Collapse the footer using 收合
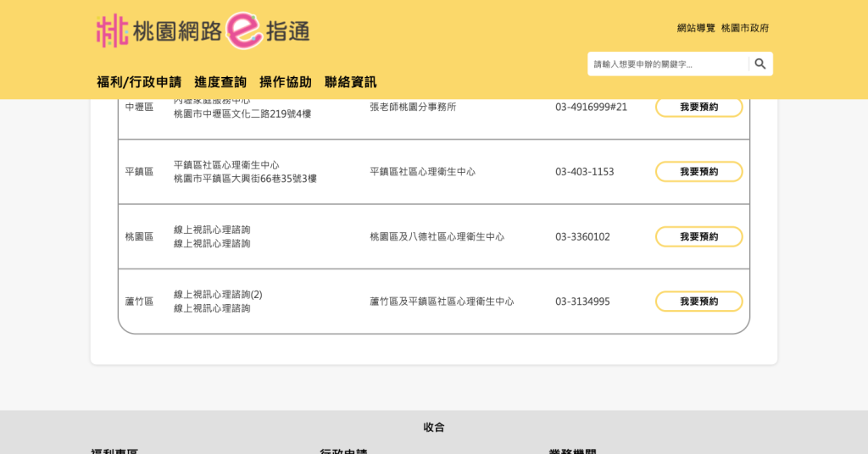The height and width of the screenshot is (454, 868). 434,428
